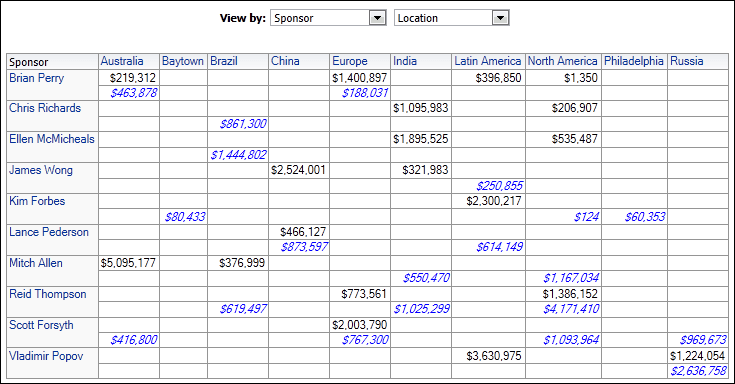Image resolution: width=735 pixels, height=384 pixels.
Task: Click the $535,487 value
Action: pos(575,139)
